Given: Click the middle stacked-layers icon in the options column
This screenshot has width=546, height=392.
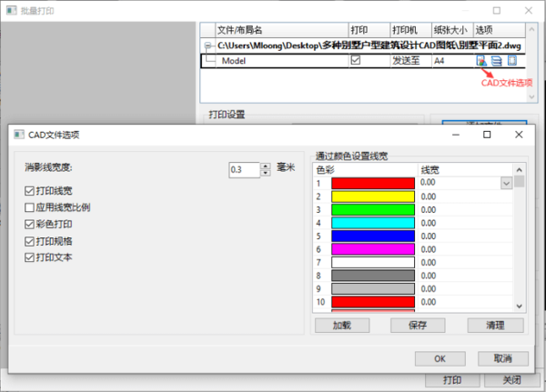Looking at the screenshot, I should click(496, 61).
